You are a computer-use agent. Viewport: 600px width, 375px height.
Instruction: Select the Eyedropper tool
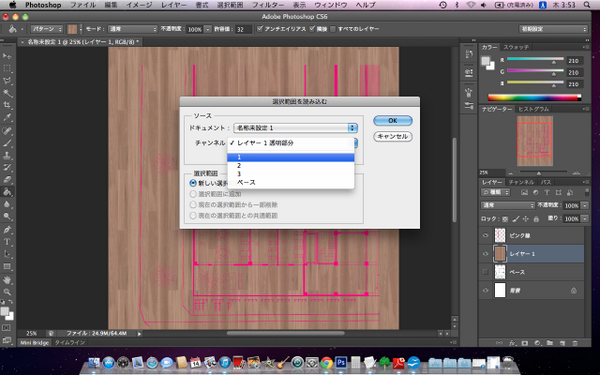click(x=7, y=117)
